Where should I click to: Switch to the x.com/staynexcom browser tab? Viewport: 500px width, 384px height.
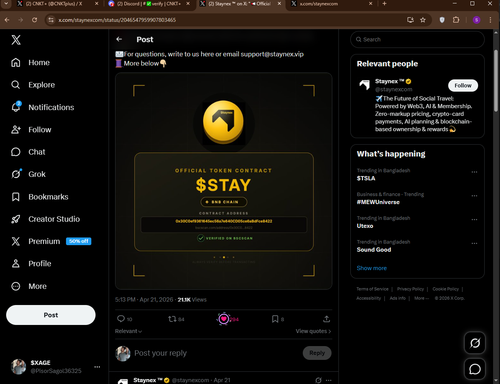click(x=331, y=4)
